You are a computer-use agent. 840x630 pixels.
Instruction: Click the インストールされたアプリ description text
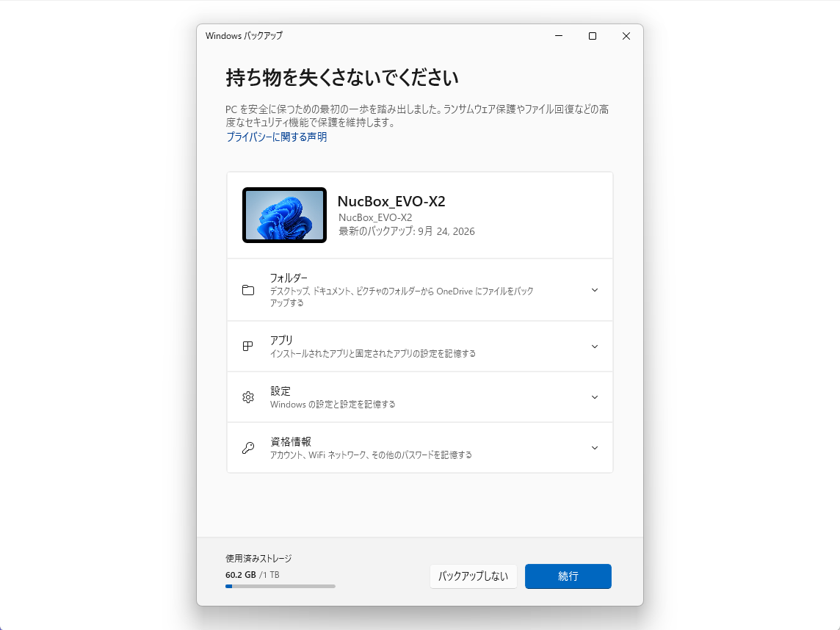(373, 354)
